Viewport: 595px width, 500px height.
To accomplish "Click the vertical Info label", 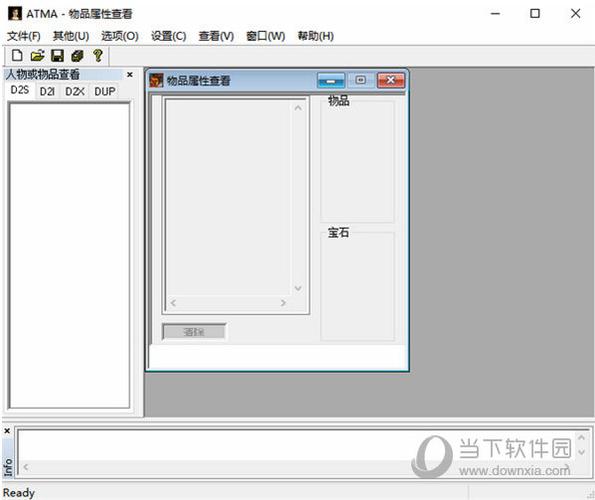I will point(8,467).
